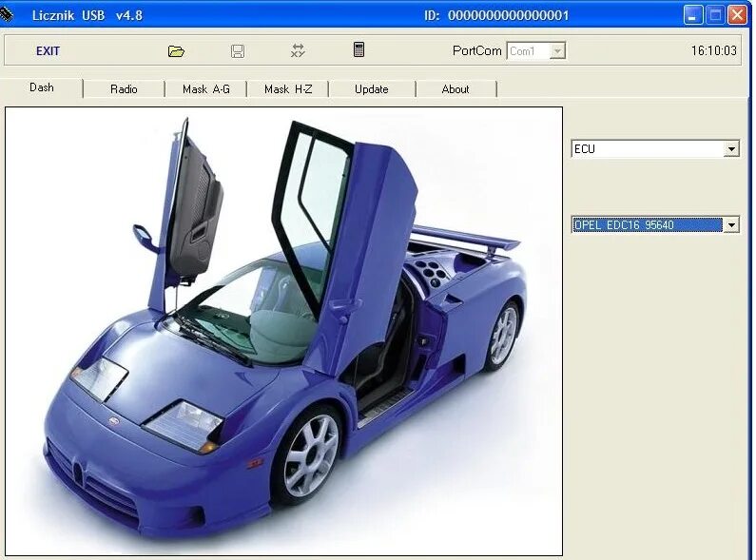Click the disabled maximize window button
Image resolution: width=756 pixels, height=560 pixels.
tap(715, 15)
